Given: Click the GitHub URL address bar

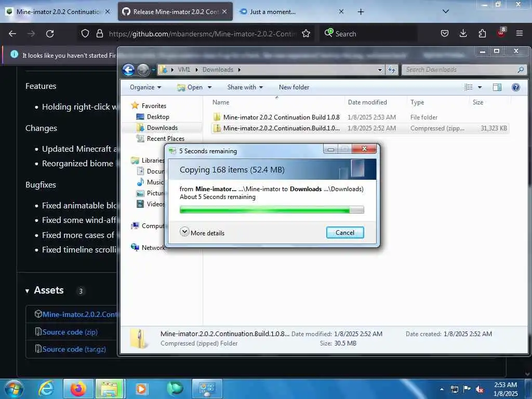Looking at the screenshot, I should point(203,34).
